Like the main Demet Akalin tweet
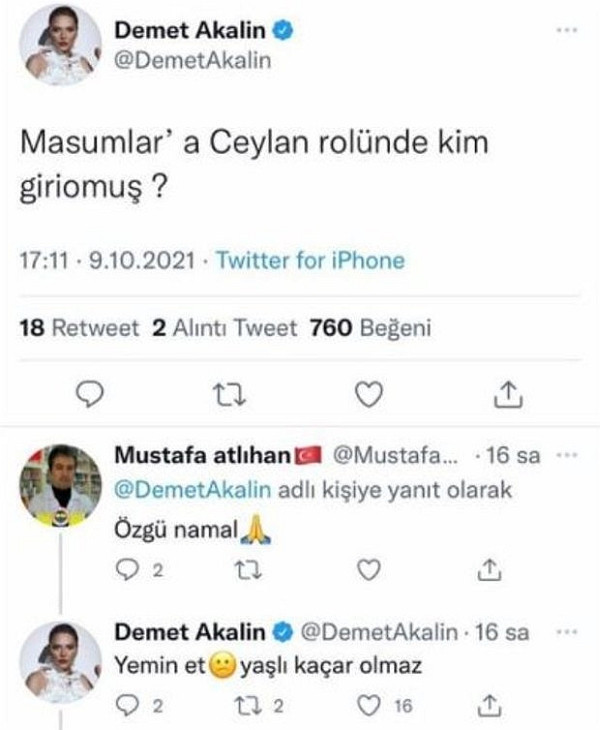The width and height of the screenshot is (600, 730). point(370,397)
